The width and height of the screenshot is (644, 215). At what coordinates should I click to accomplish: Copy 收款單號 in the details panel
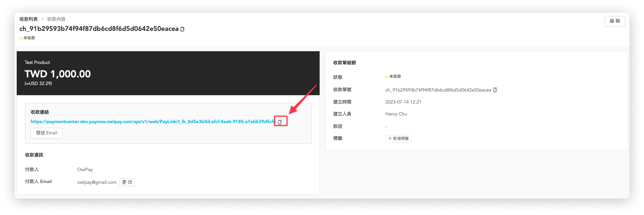click(x=495, y=90)
